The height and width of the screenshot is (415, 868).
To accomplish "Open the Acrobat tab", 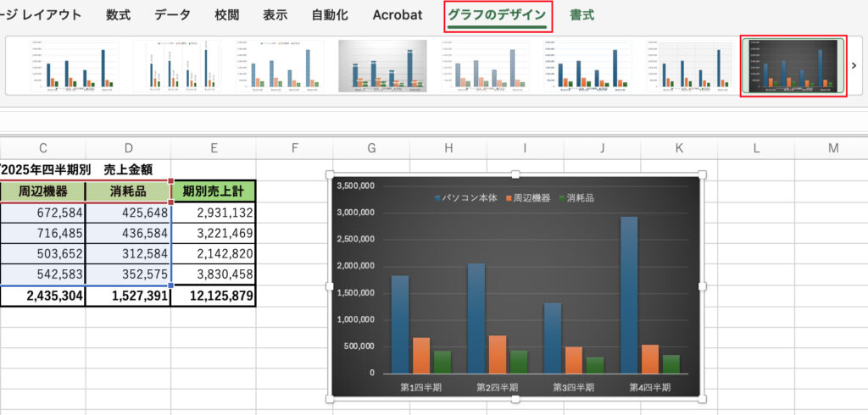I will point(398,15).
